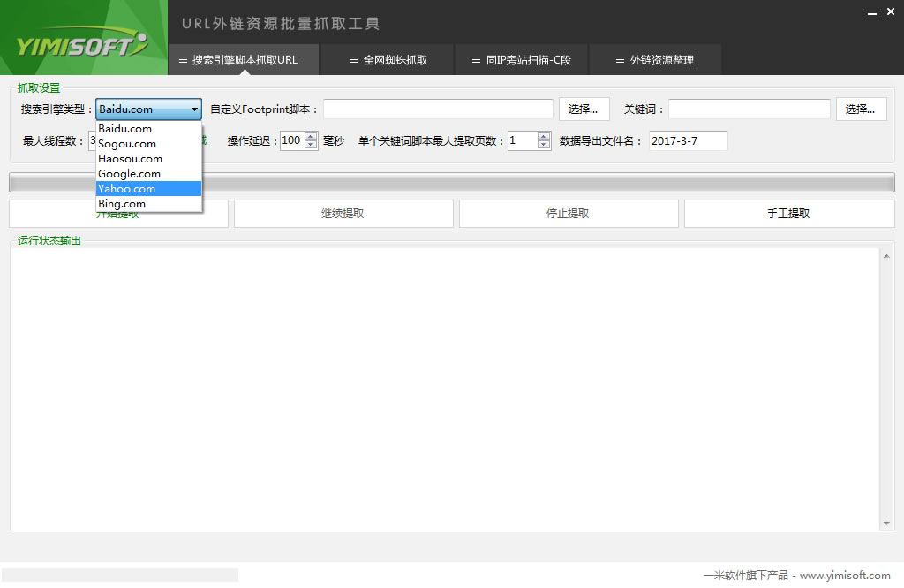
Task: Click 选择... button beside the 关键词 field
Action: (861, 109)
